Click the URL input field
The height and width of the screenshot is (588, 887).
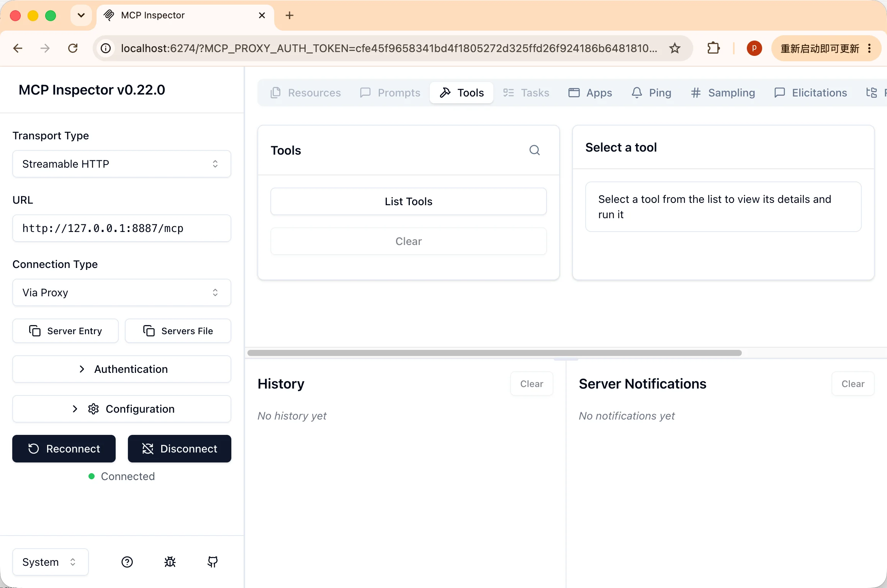coord(122,228)
